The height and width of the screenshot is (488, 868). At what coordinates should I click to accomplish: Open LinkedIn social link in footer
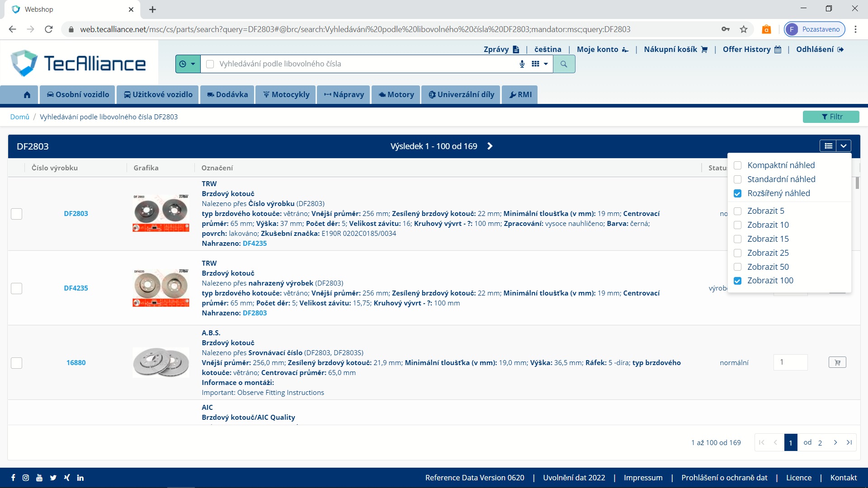[80, 478]
